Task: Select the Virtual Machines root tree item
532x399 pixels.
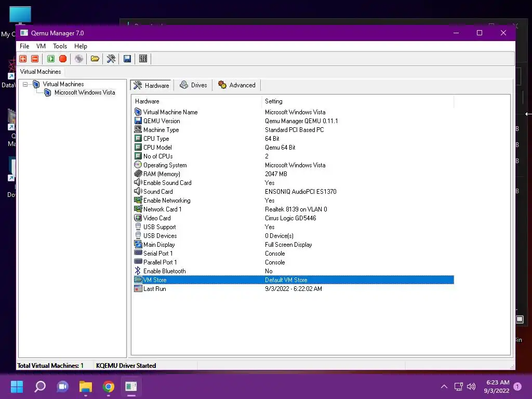Action: (x=63, y=84)
